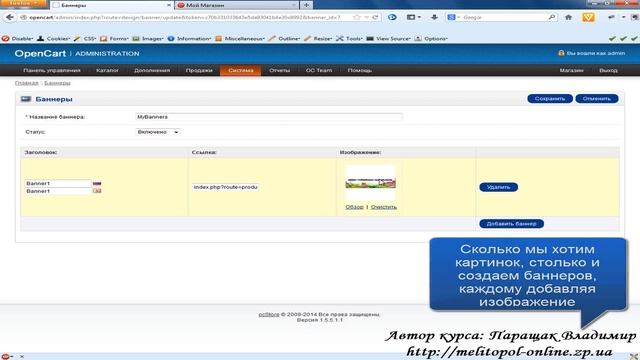Open the Каталог menu

107,70
